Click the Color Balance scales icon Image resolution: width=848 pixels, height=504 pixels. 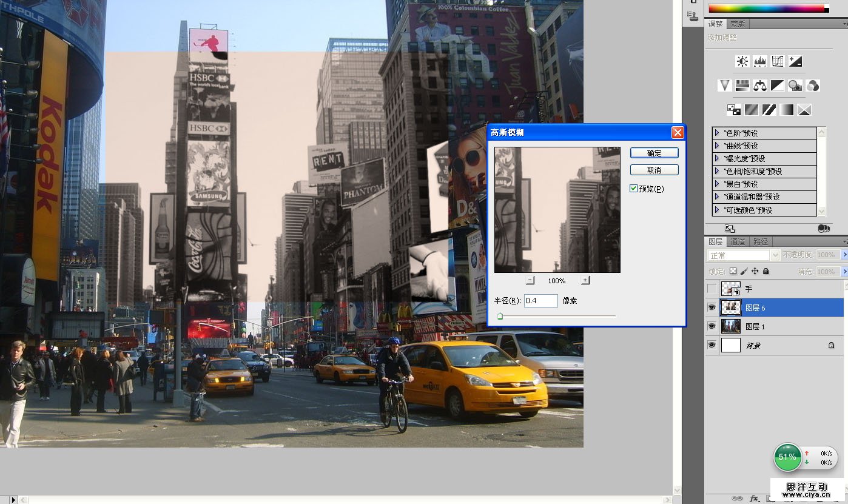pos(760,86)
